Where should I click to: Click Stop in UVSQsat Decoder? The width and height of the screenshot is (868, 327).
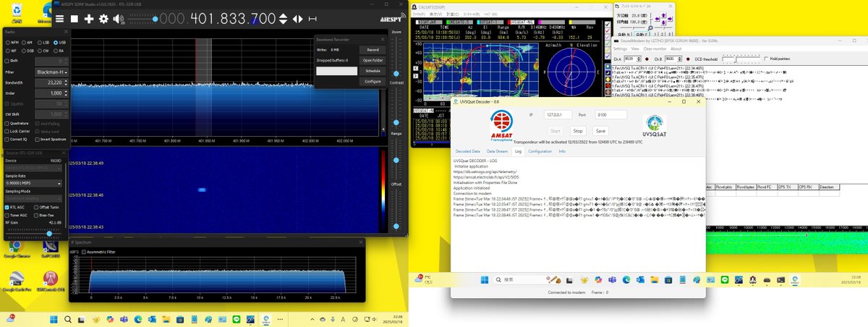578,131
